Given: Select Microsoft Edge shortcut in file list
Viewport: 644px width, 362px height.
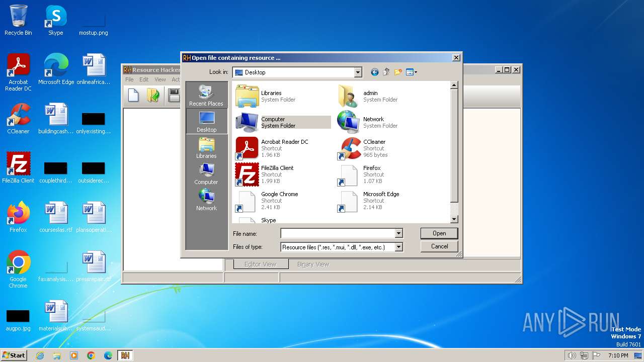Looking at the screenshot, I should [x=385, y=201].
